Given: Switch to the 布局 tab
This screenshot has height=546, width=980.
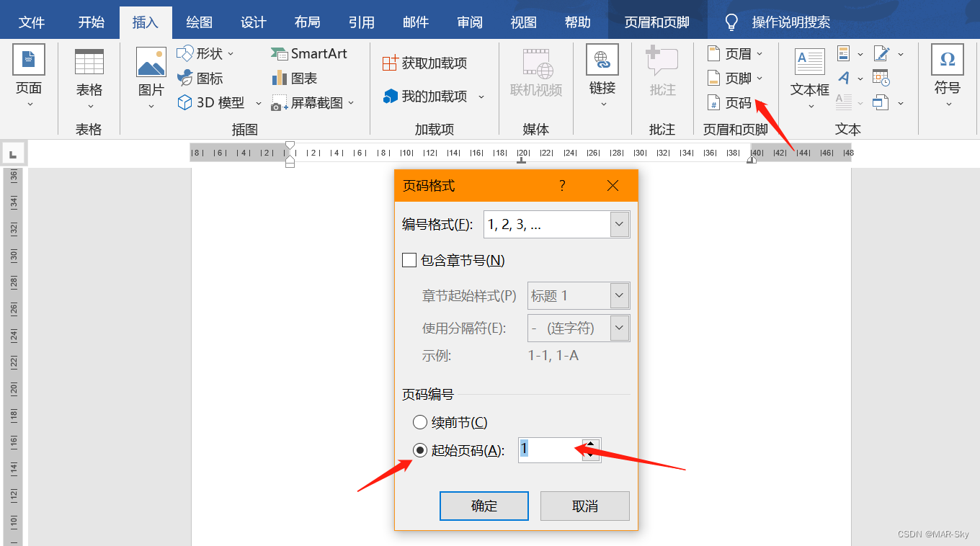Looking at the screenshot, I should coord(308,22).
